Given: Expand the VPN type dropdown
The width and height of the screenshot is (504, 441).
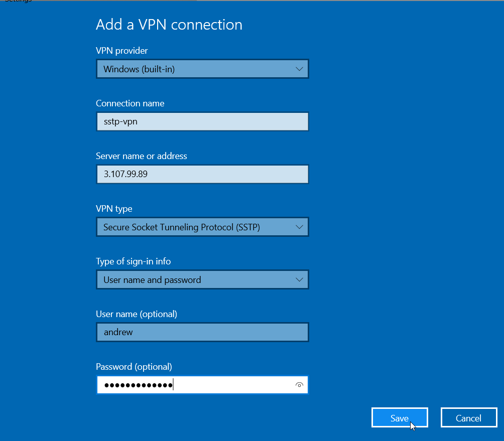Looking at the screenshot, I should tap(202, 227).
